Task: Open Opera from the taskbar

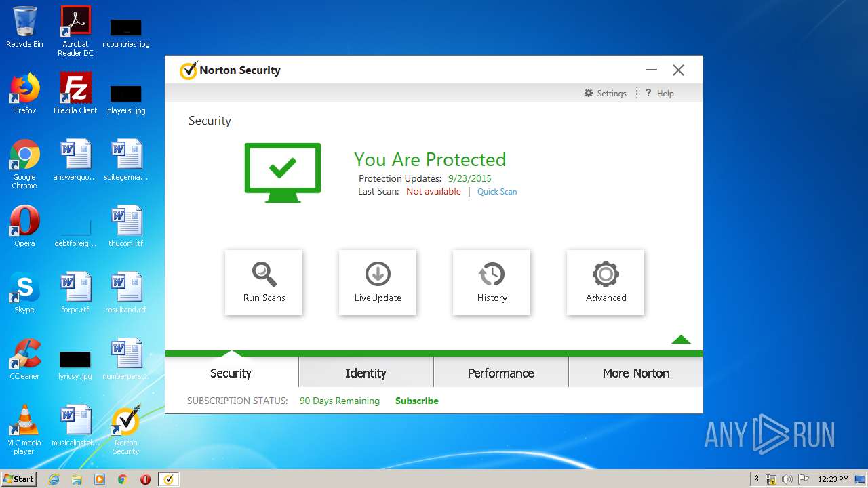Action: (145, 479)
